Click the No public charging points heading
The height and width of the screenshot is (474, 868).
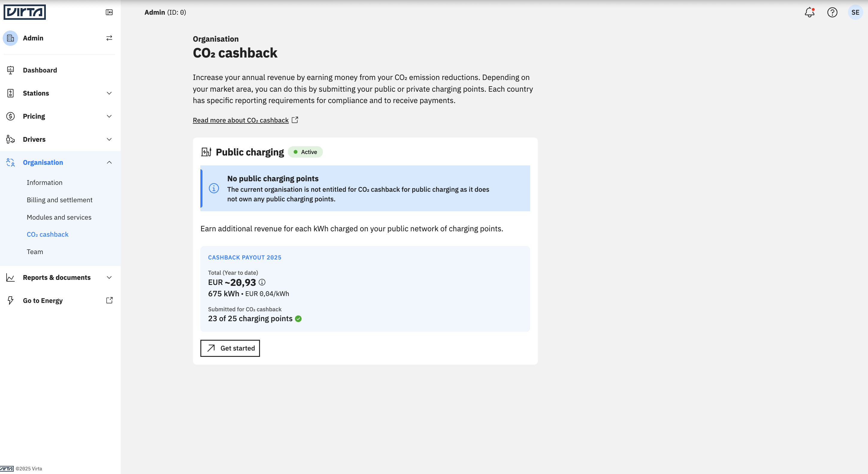[x=273, y=179]
